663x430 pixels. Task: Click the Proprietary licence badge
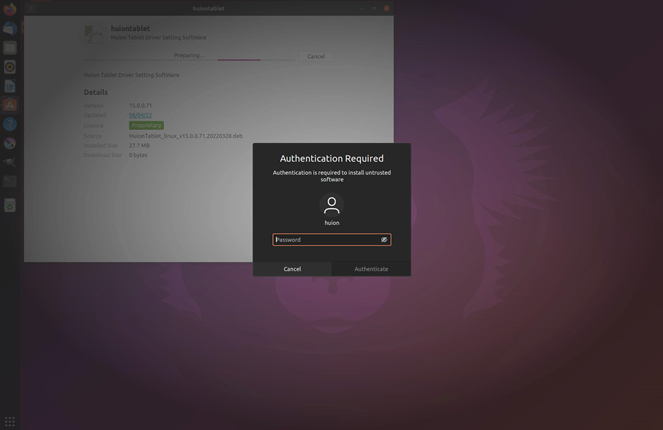146,125
